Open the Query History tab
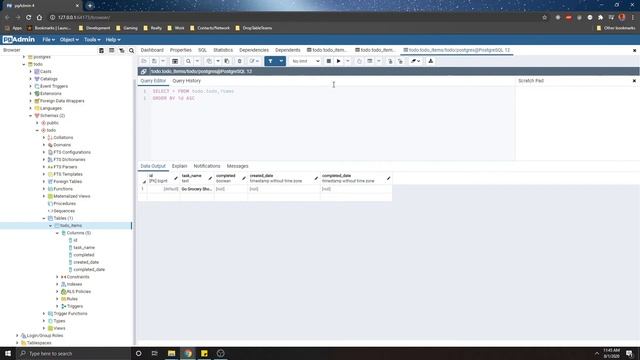 [x=187, y=81]
